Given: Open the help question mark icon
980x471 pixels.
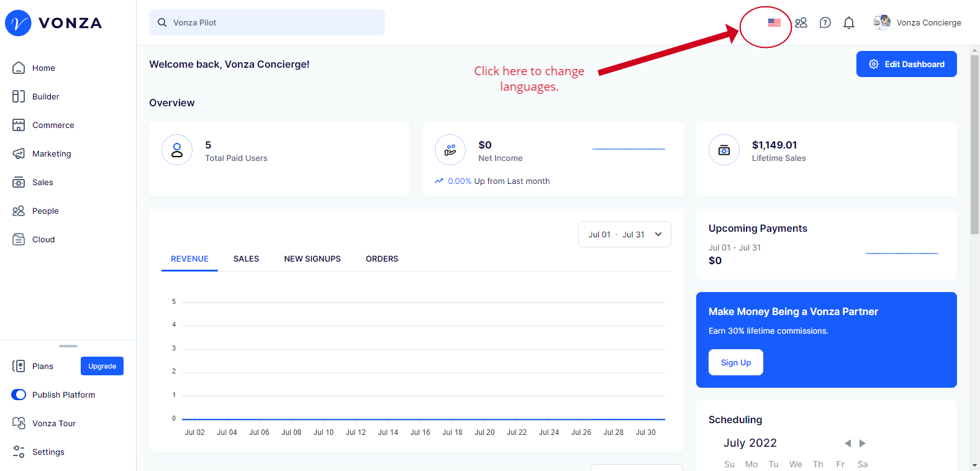Looking at the screenshot, I should [825, 22].
